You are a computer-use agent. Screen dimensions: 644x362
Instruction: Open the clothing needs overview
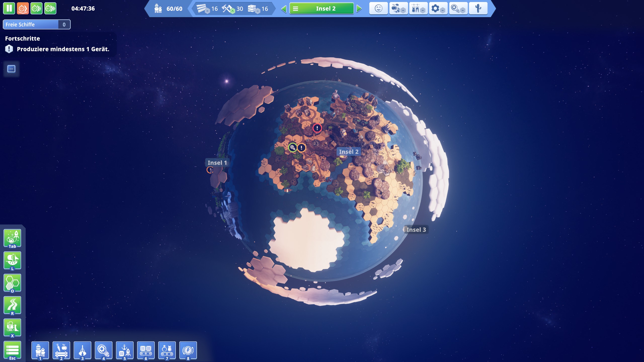pyautogui.click(x=418, y=9)
